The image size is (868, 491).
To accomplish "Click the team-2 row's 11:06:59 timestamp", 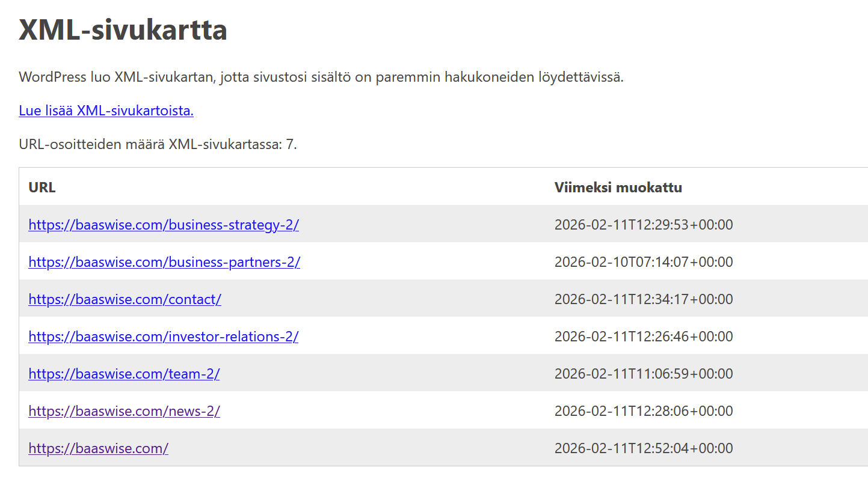I will coord(643,374).
